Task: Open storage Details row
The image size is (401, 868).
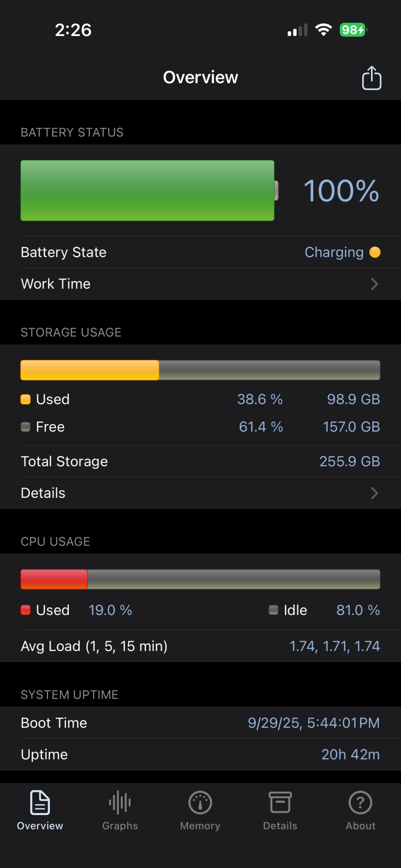Action: tap(200, 493)
